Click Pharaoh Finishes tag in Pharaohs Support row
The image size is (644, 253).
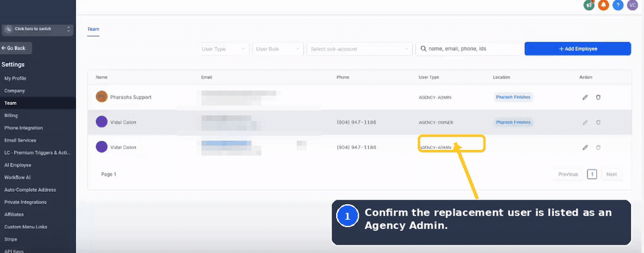513,97
